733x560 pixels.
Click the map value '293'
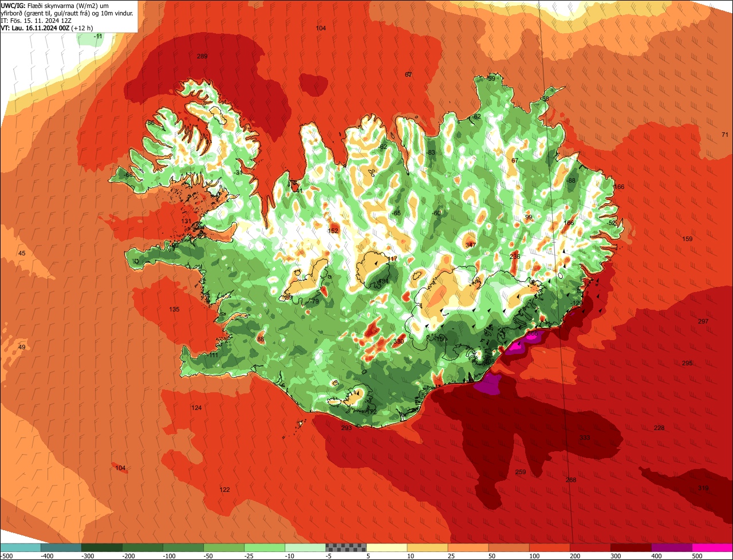tap(346, 428)
